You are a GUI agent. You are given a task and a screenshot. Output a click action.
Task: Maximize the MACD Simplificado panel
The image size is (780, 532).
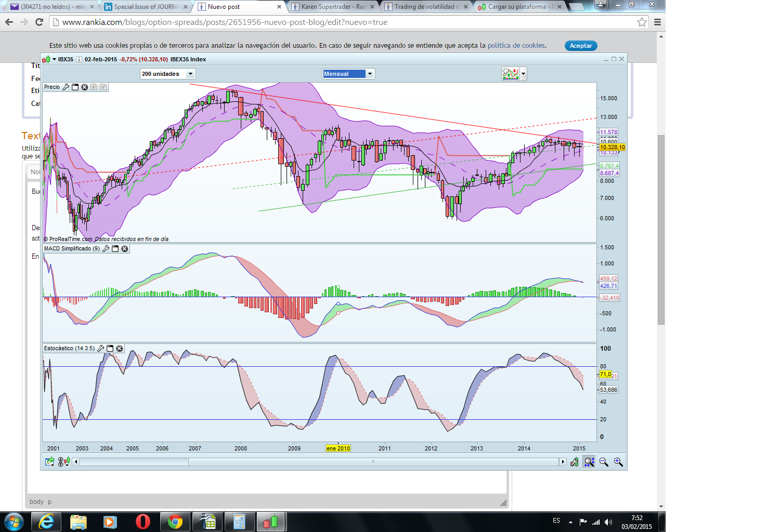tap(115, 249)
